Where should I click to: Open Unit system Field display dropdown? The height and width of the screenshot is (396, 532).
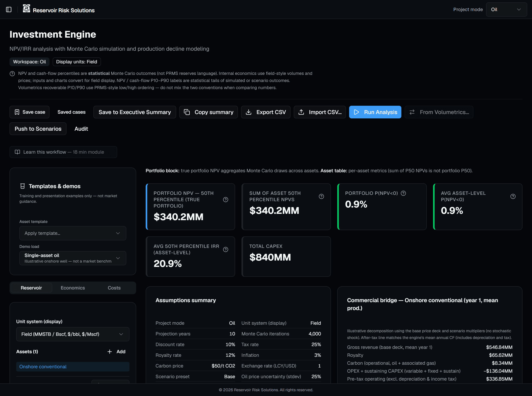(73, 334)
